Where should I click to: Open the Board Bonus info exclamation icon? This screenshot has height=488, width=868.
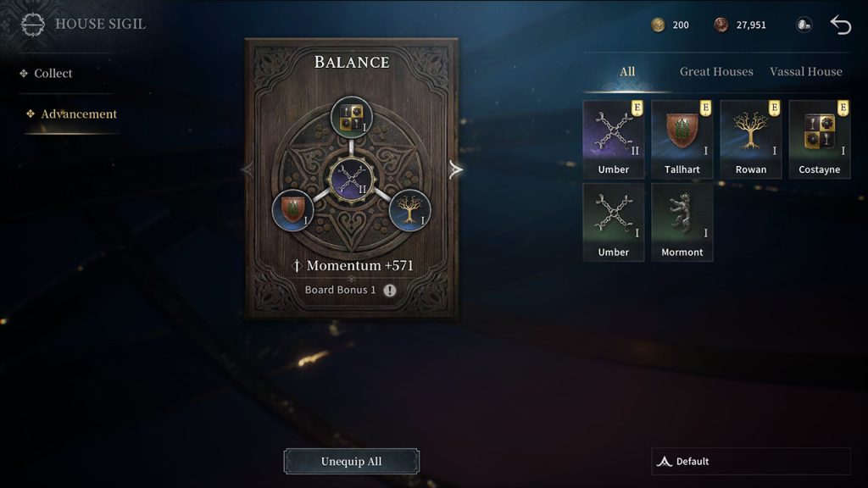coord(390,290)
